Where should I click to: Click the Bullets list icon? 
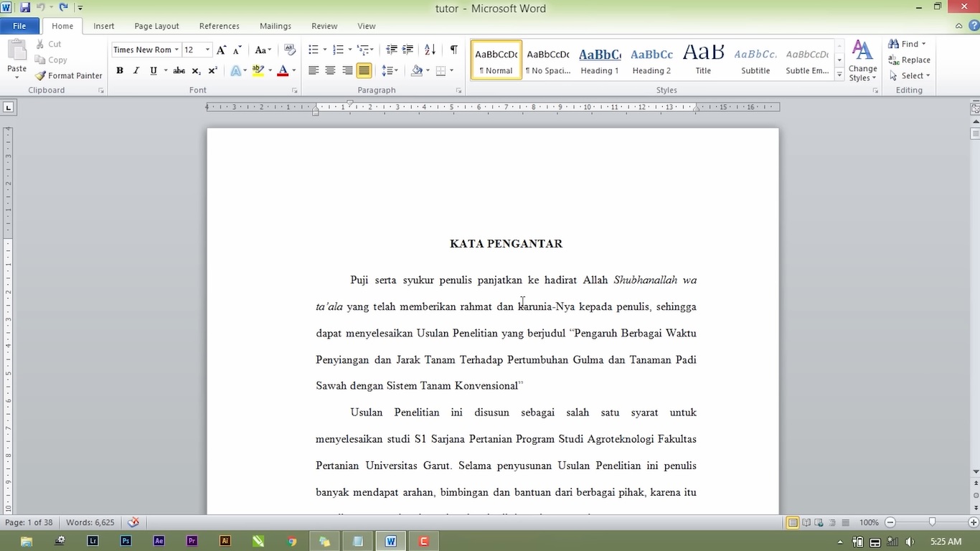tap(314, 50)
